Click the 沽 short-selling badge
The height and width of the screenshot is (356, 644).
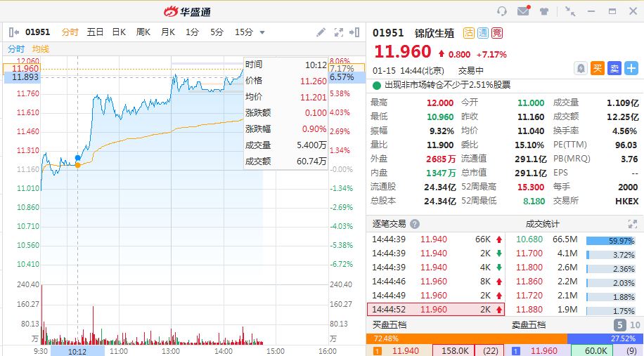[x=469, y=33]
